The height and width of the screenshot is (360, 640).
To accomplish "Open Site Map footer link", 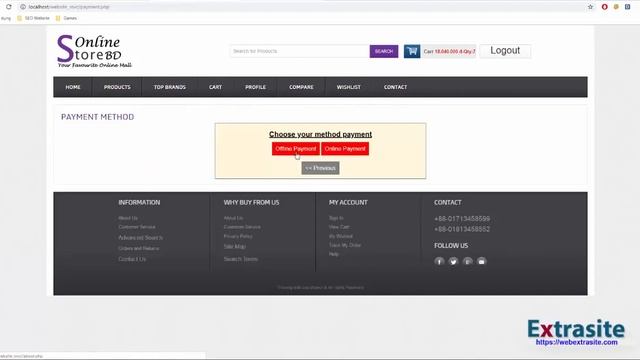I will click(x=235, y=247).
